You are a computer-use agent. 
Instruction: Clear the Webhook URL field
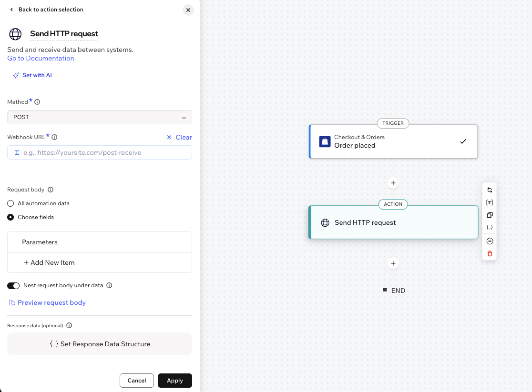(x=180, y=137)
